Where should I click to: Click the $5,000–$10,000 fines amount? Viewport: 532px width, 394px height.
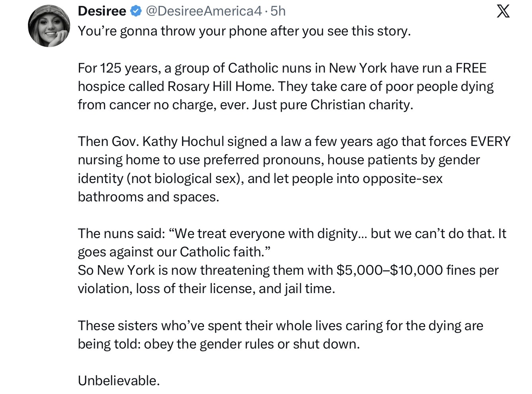[389, 270]
